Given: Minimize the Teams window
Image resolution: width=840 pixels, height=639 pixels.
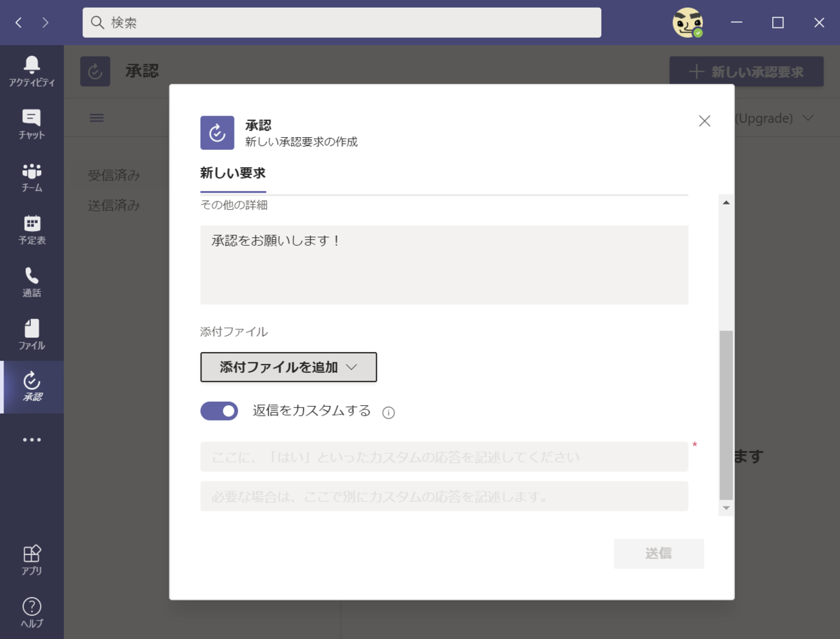Looking at the screenshot, I should [x=736, y=22].
